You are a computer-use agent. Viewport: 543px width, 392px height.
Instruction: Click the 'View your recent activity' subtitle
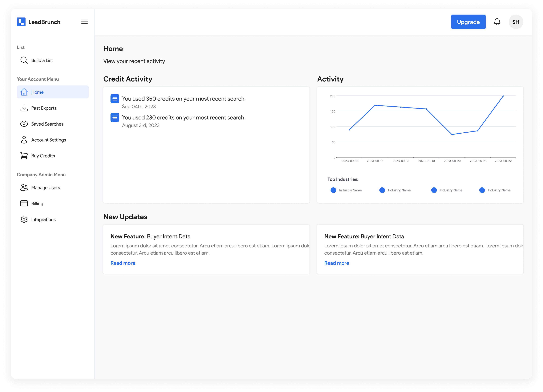(134, 61)
